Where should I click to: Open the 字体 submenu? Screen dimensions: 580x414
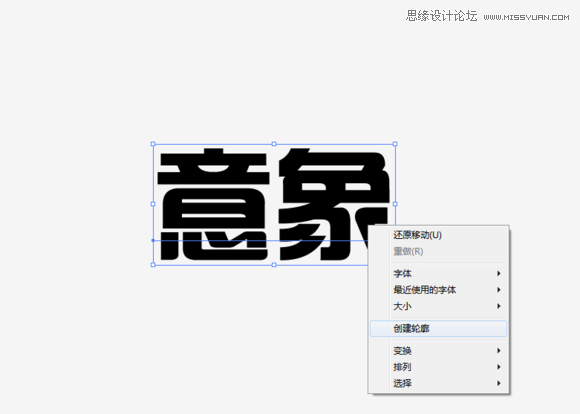[x=438, y=273]
